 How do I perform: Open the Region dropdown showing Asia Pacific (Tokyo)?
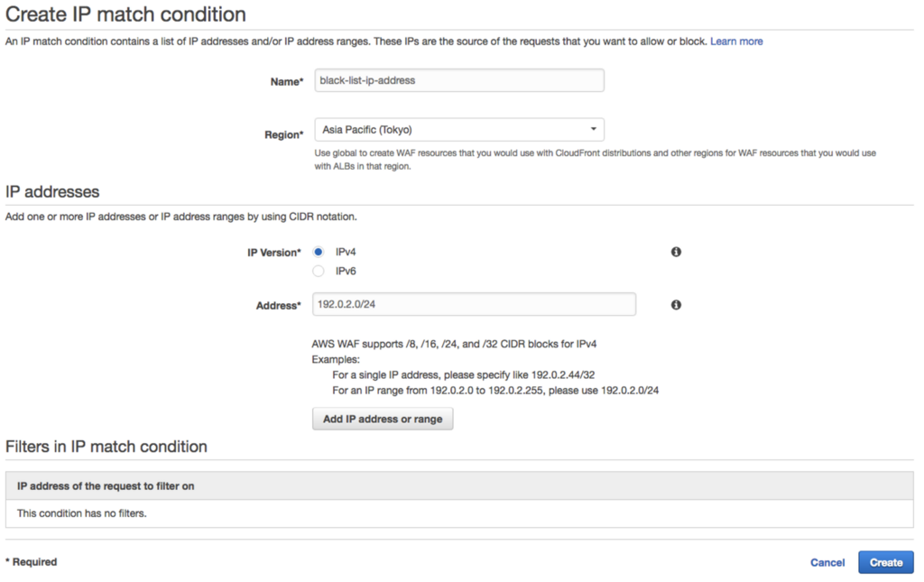(x=457, y=130)
